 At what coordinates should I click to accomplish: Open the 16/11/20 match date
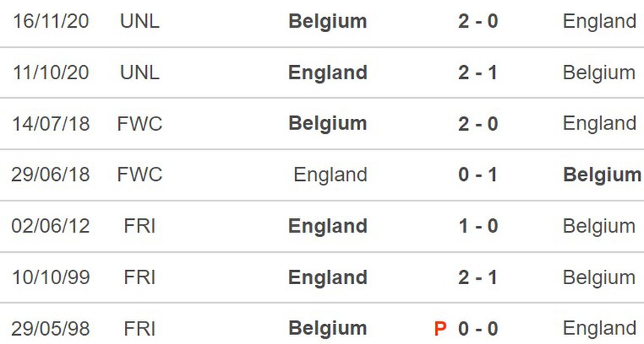point(50,22)
